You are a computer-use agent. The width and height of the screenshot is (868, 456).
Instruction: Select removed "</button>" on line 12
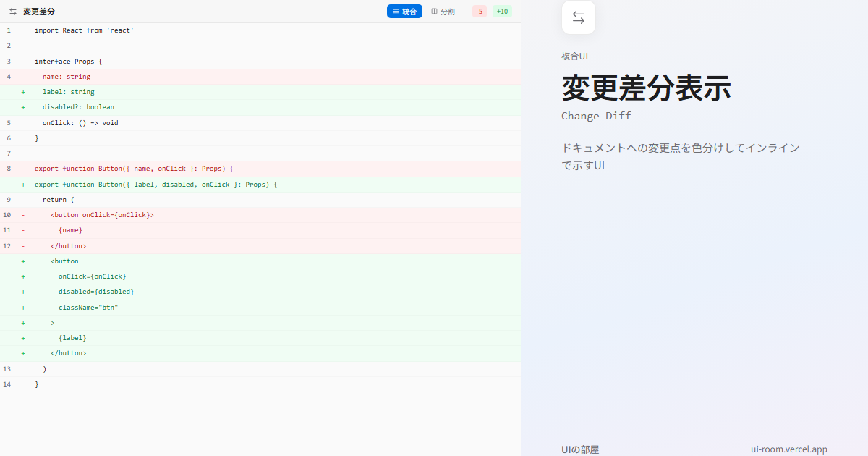[260, 246]
